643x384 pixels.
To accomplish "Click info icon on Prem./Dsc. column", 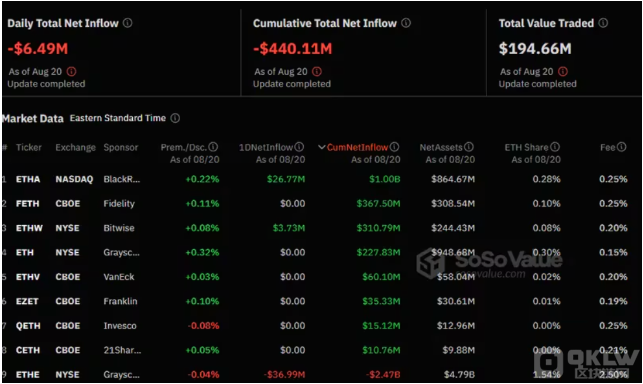I will pos(213,147).
